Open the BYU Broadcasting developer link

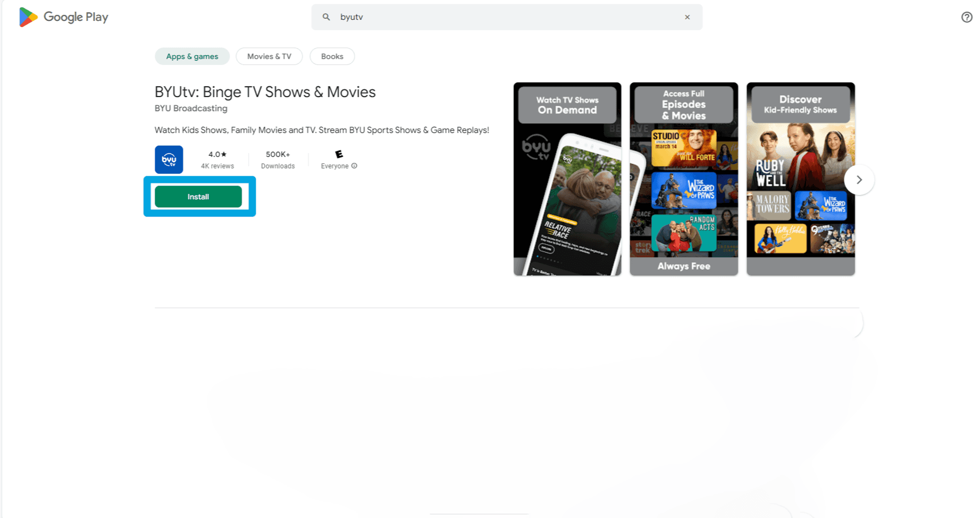coord(191,108)
